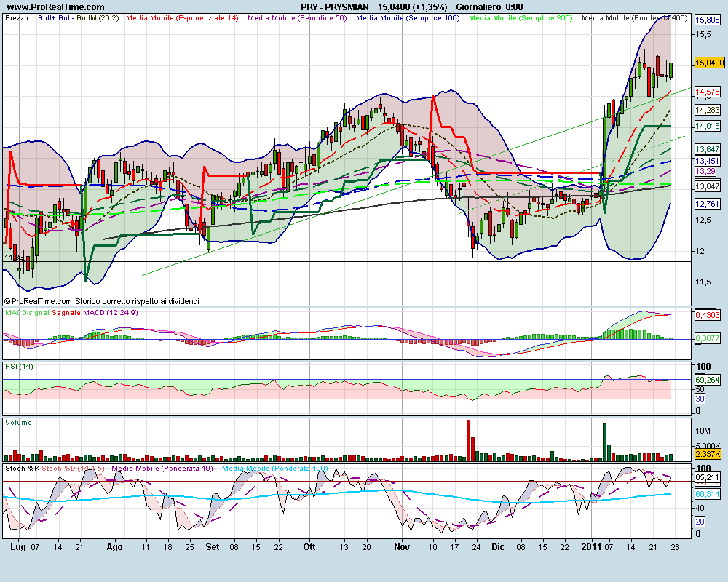The image size is (728, 582).
Task: Click the yellow 2.337K volume tag
Action: pos(708,453)
